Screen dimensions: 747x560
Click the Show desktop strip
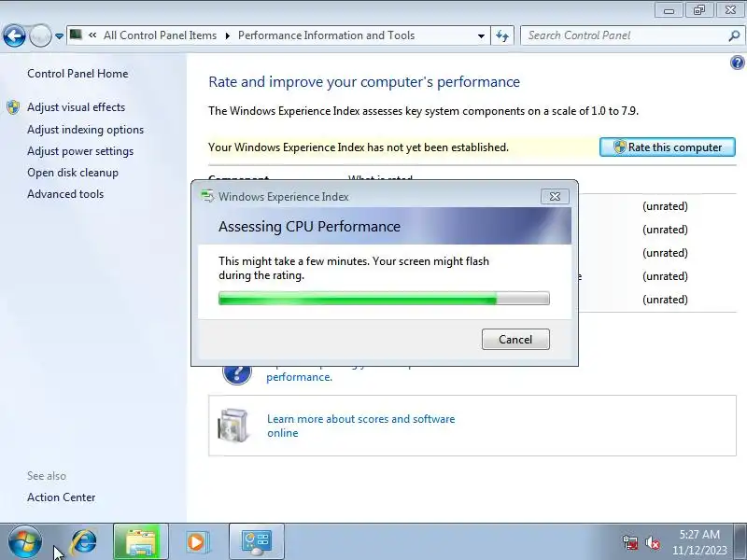click(740, 542)
